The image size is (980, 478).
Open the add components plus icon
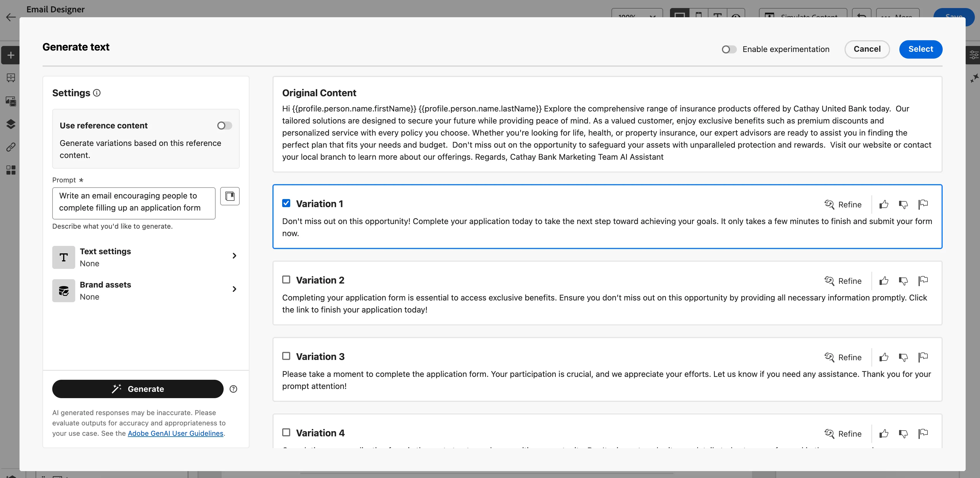11,55
